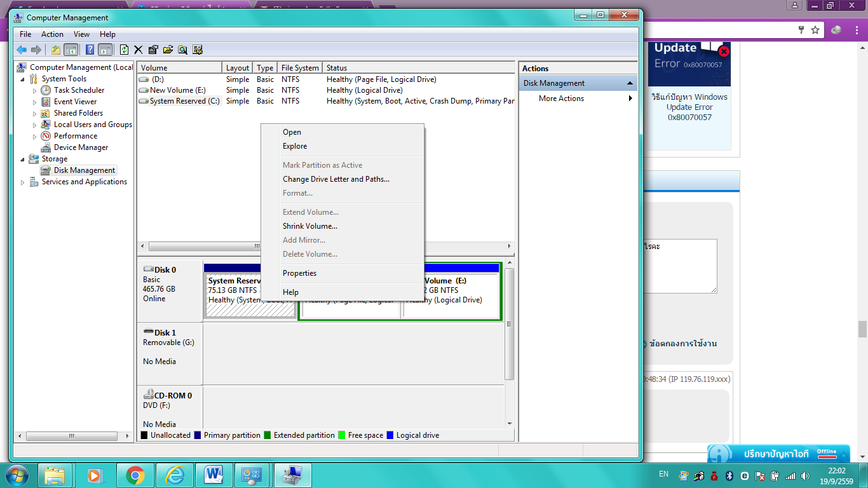Open Microsoft Word from the taskbar
Viewport: 868px width, 488px height.
[214, 475]
